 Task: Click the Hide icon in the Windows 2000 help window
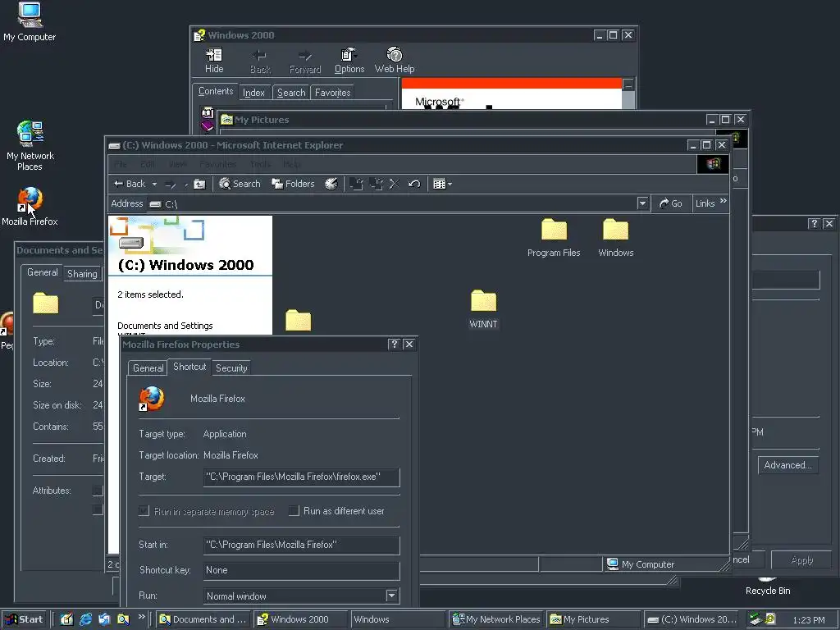point(214,55)
